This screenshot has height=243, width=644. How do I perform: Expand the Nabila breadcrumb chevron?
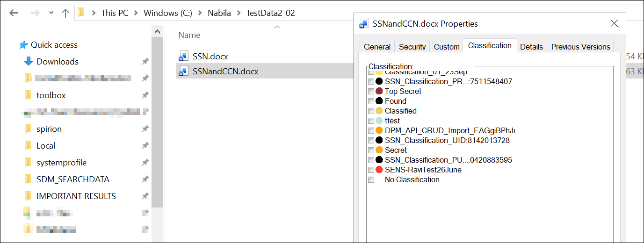pyautogui.click(x=239, y=13)
